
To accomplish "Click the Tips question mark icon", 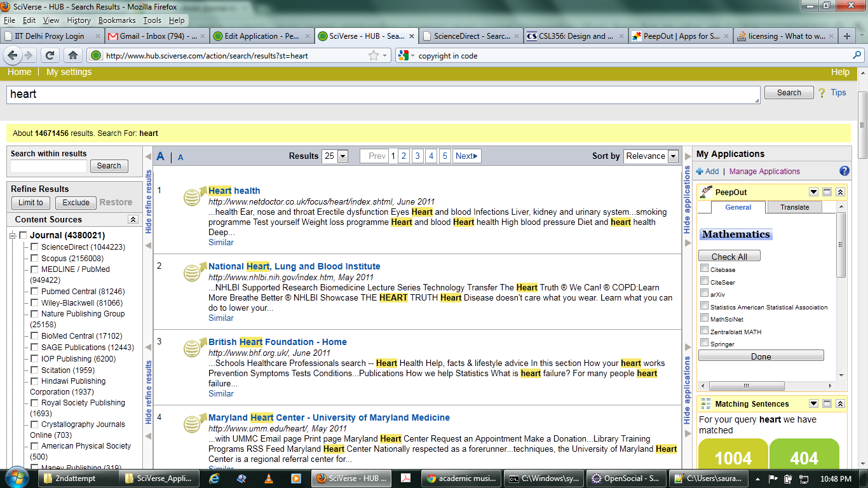I will tap(822, 93).
